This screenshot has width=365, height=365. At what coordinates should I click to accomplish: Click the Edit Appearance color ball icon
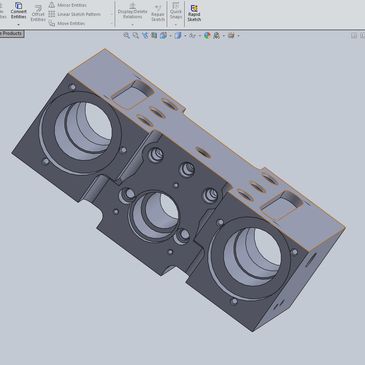point(207,35)
